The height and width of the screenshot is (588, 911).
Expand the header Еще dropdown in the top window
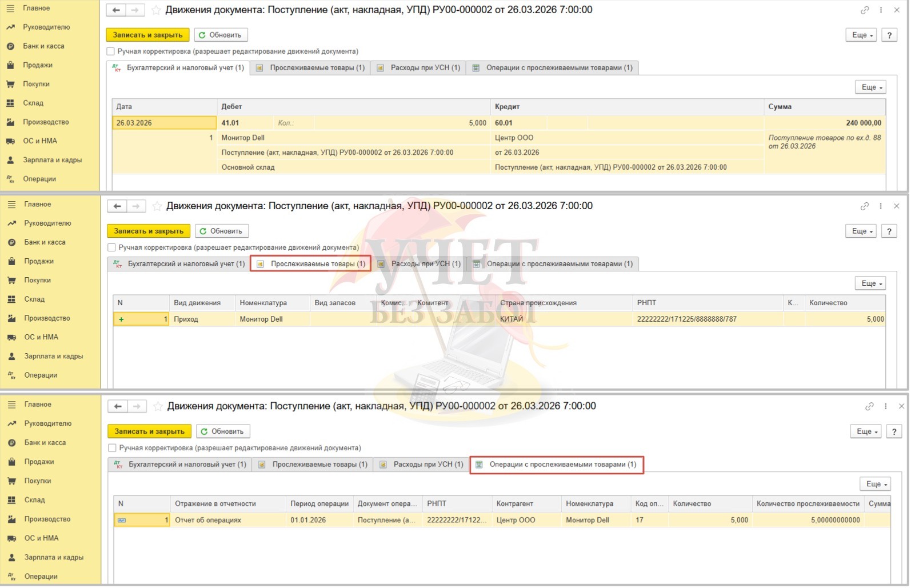point(862,35)
